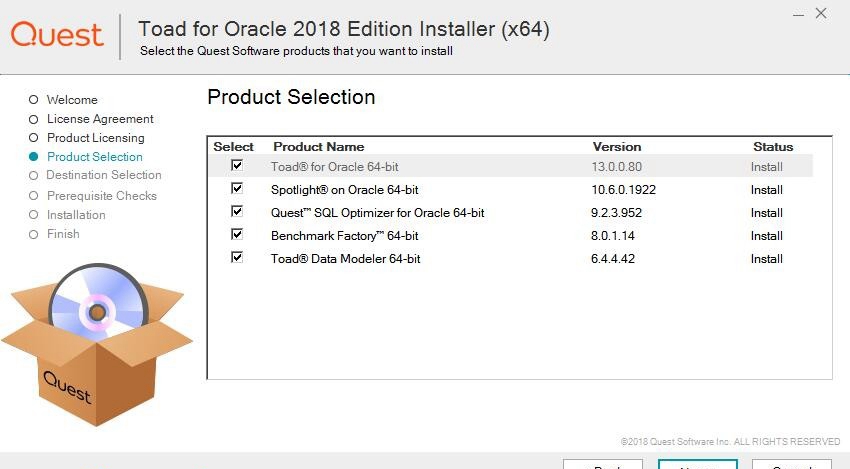This screenshot has height=469, width=850.
Task: Toggle the Toad Data Modeler 64-bit checkbox
Action: coord(237,257)
